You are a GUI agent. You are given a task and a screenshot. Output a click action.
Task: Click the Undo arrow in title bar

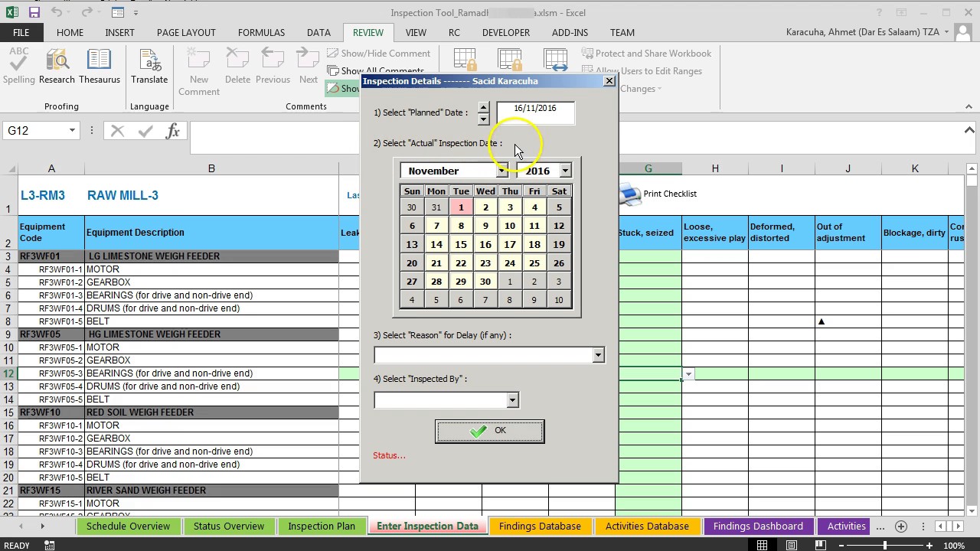pos(57,12)
